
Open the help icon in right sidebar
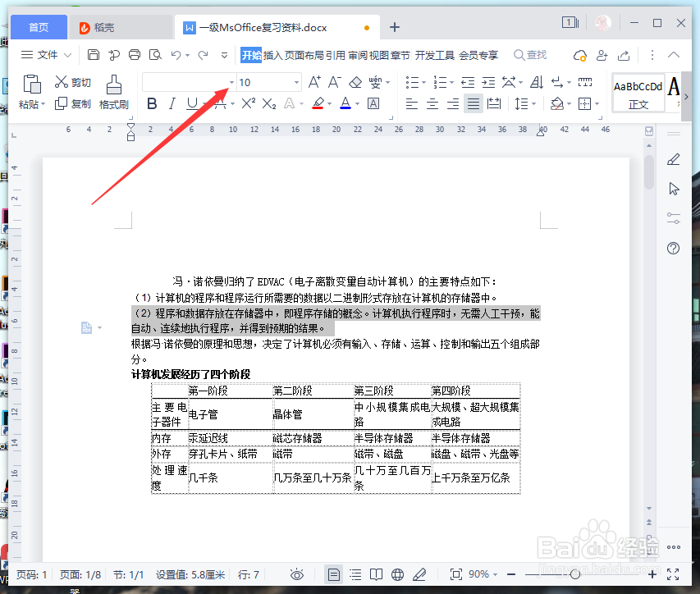click(673, 248)
